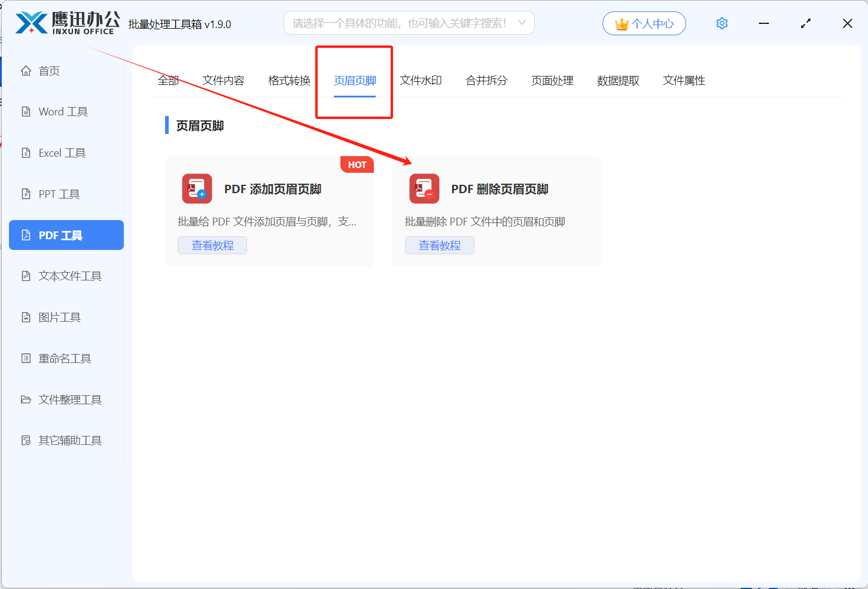
Task: Open the settings gear icon
Action: 721,23
